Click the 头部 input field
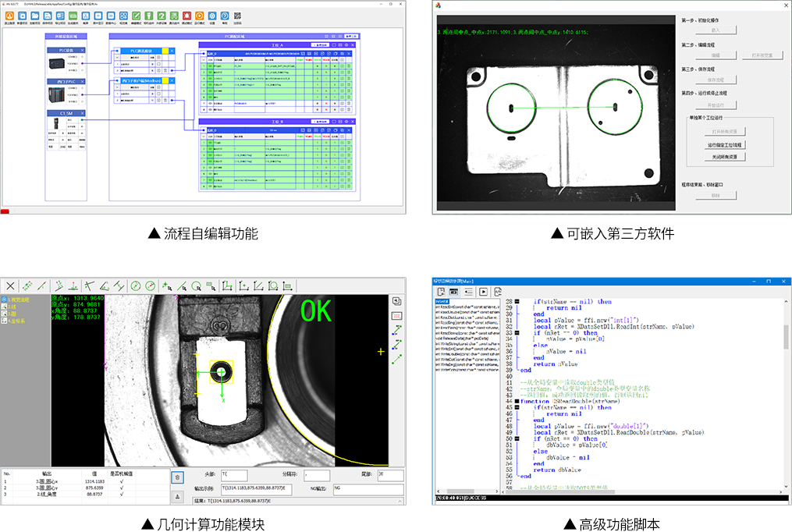 pyautogui.click(x=234, y=474)
